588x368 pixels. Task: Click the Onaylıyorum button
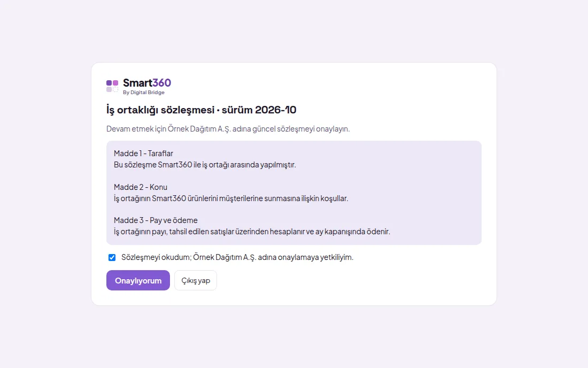pos(138,280)
